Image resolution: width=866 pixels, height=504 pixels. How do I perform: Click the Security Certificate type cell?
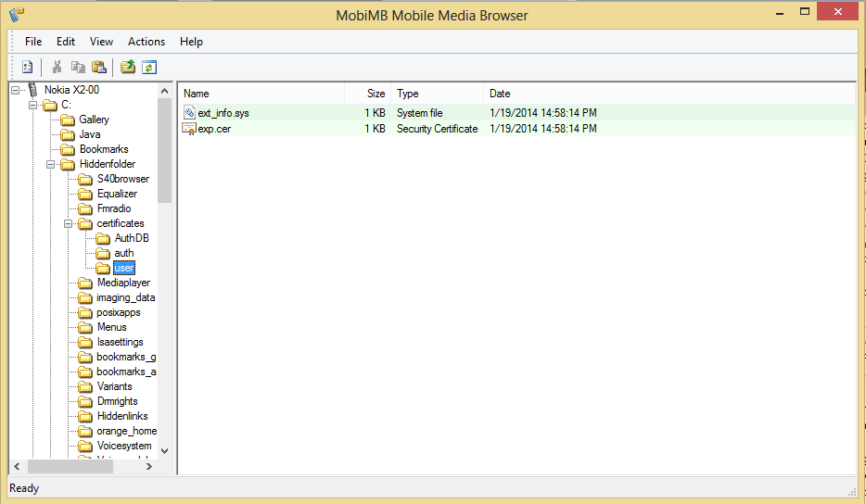tap(437, 129)
